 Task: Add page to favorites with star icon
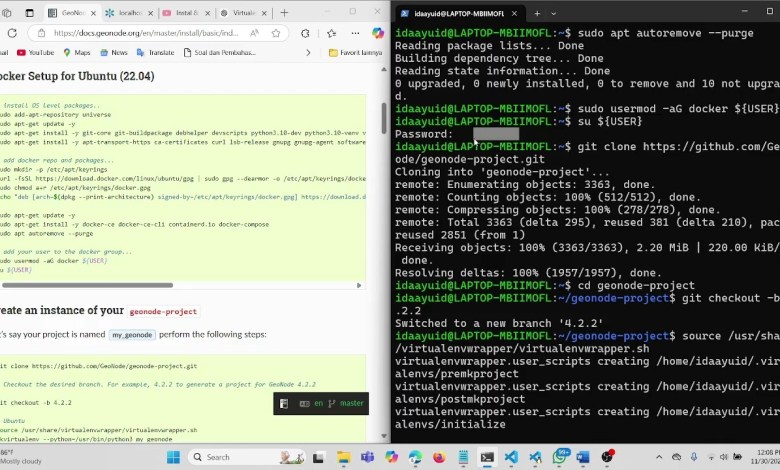point(276,33)
